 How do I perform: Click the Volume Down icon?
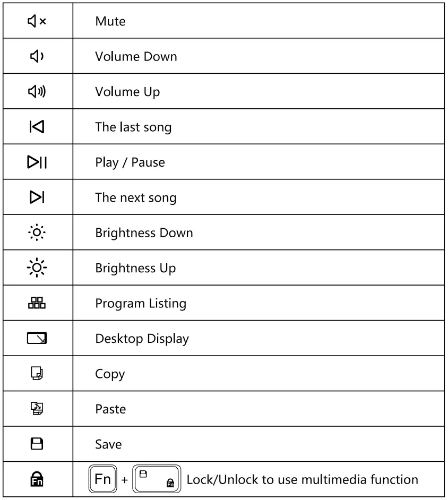[37, 56]
